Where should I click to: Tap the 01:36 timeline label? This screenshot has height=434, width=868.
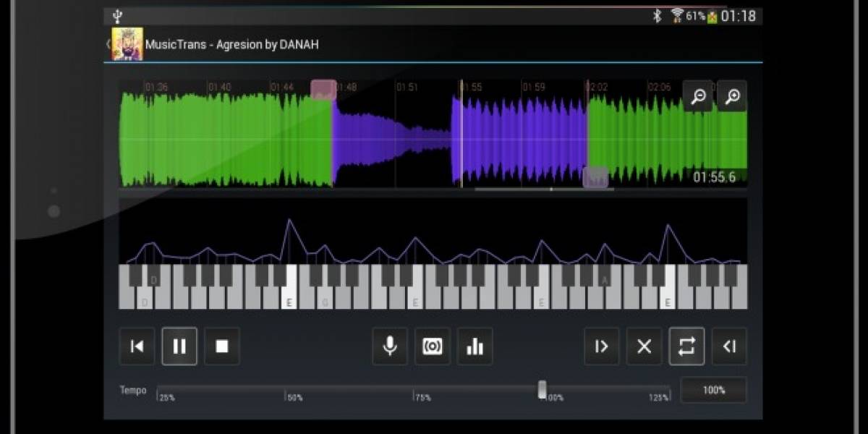(156, 88)
